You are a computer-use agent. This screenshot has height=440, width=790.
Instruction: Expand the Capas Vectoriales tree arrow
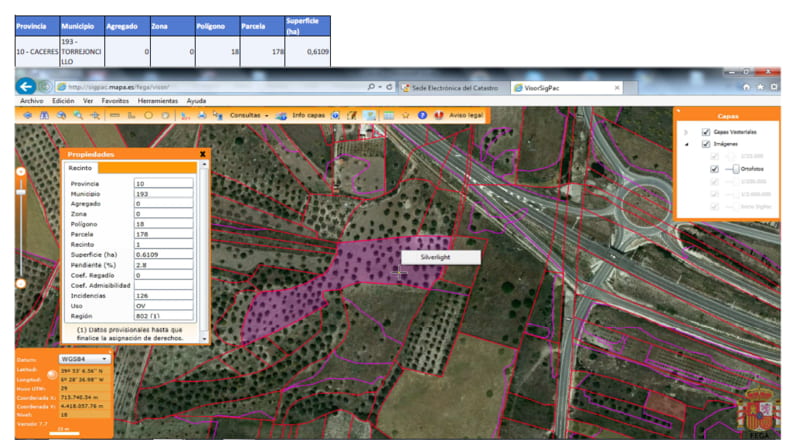(686, 132)
